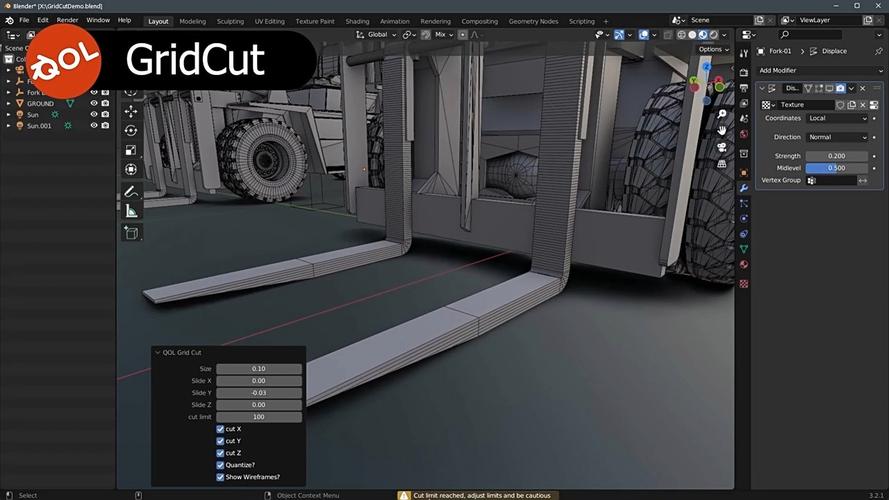Viewport: 889px width, 500px height.
Task: Select the Add Cube tool
Action: click(131, 233)
